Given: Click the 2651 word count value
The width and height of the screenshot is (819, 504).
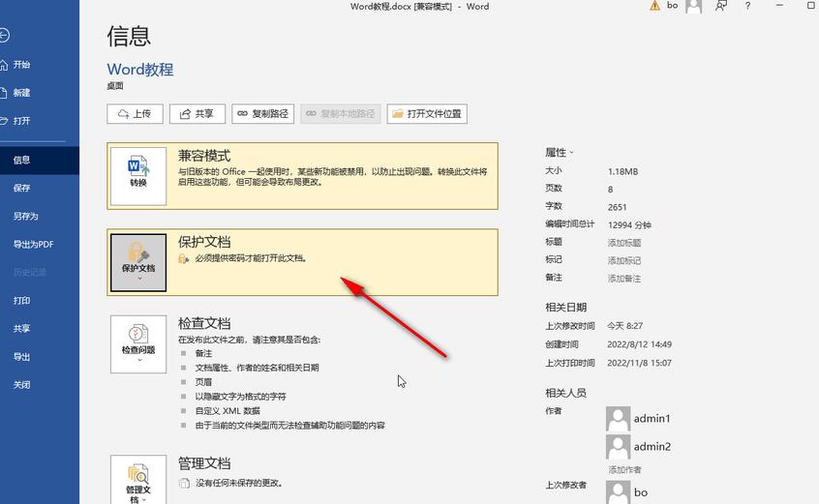Looking at the screenshot, I should [x=617, y=207].
